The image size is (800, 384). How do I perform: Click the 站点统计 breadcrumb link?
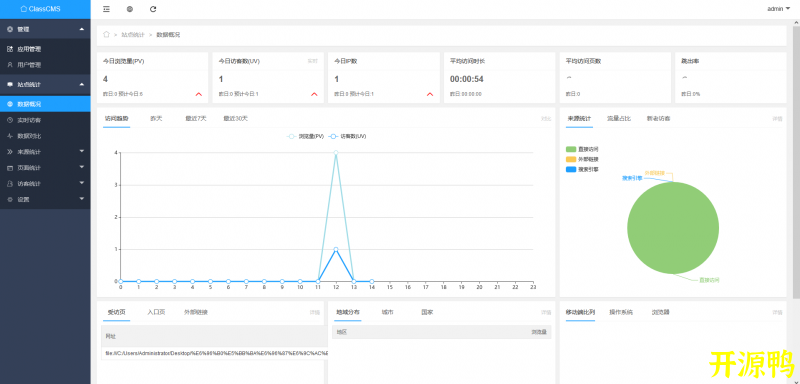point(133,35)
